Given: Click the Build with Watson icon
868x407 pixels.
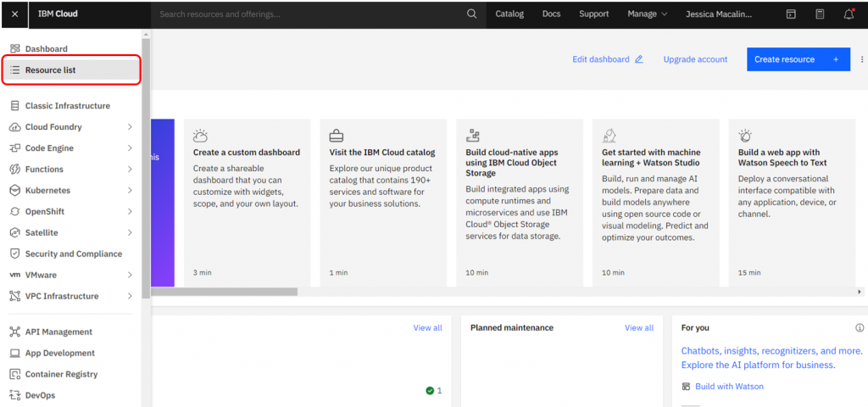Looking at the screenshot, I should [x=686, y=386].
